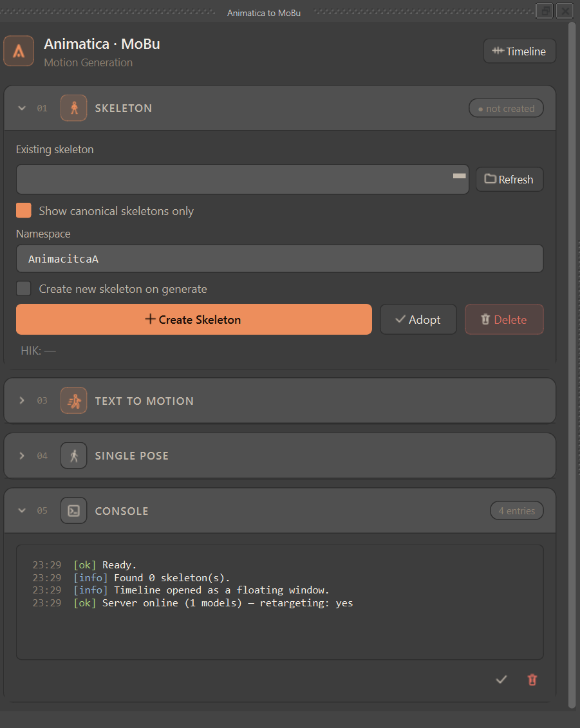Collapse the 01 Skeleton section

pos(22,108)
